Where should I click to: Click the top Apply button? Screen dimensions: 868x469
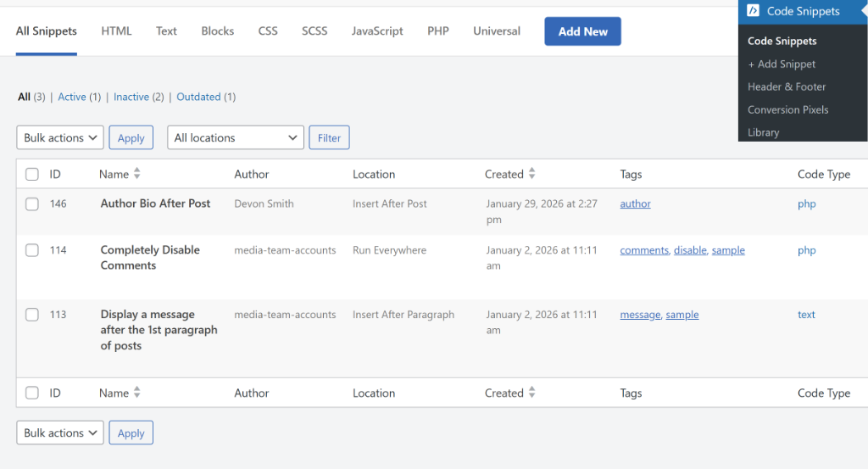(x=131, y=137)
